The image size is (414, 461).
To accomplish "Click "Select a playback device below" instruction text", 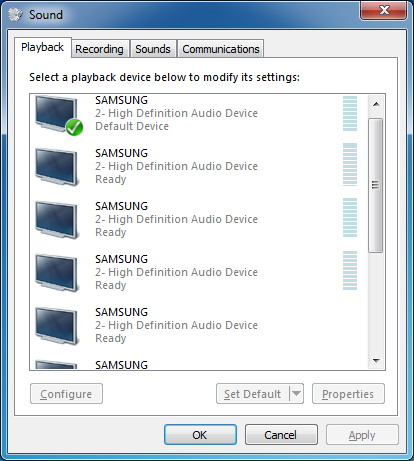I will 165,77.
